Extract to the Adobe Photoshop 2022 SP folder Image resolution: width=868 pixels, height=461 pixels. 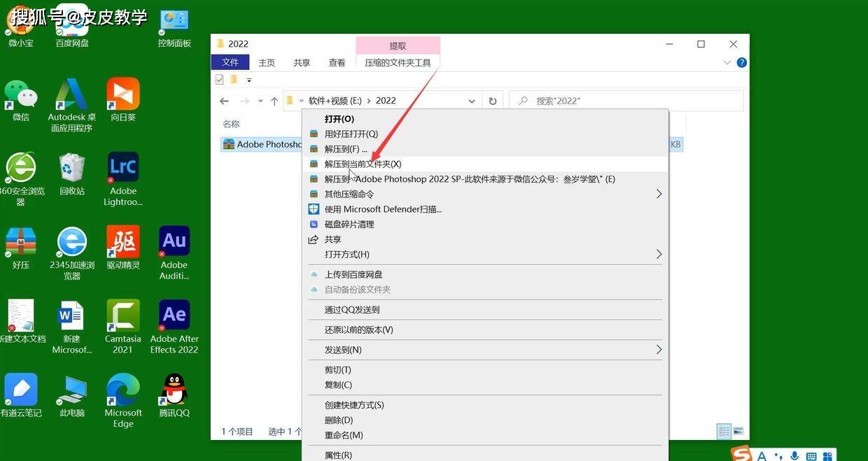(x=486, y=179)
